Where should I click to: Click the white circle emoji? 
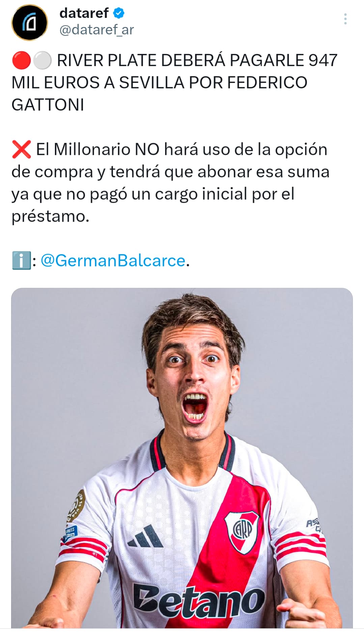[x=42, y=61]
